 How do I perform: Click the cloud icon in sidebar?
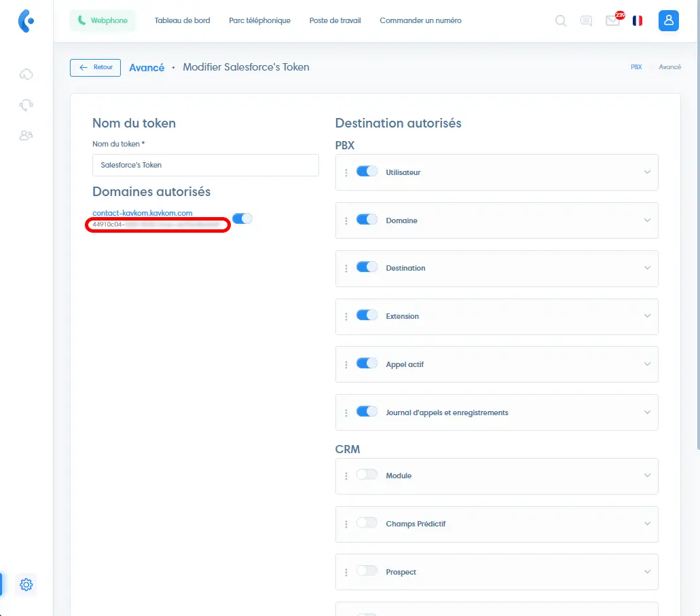(26, 74)
